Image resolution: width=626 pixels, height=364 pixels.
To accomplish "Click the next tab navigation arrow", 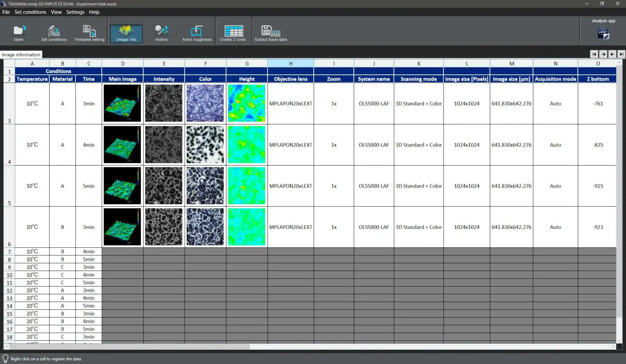I will click(x=612, y=54).
